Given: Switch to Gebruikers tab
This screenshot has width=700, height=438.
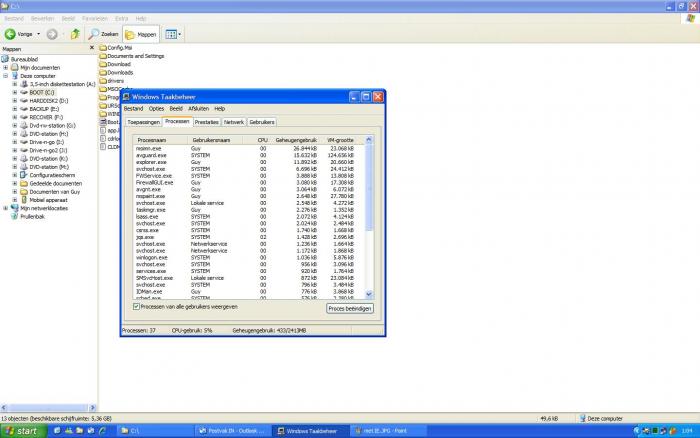Looking at the screenshot, I should pos(262,122).
